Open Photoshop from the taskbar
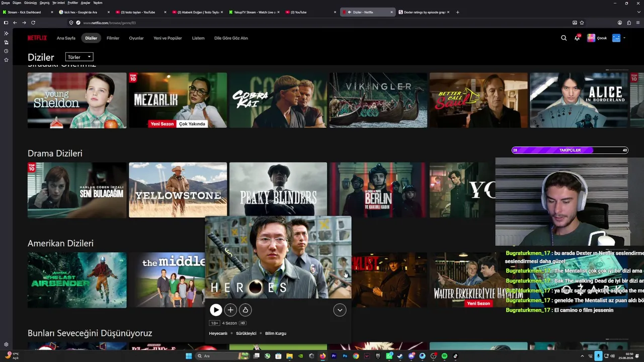This screenshot has height=362, width=644. (345, 356)
